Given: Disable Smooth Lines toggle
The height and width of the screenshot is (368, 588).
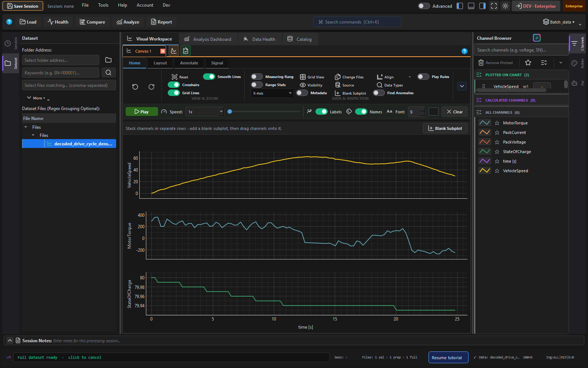Looking at the screenshot, I should click(209, 77).
